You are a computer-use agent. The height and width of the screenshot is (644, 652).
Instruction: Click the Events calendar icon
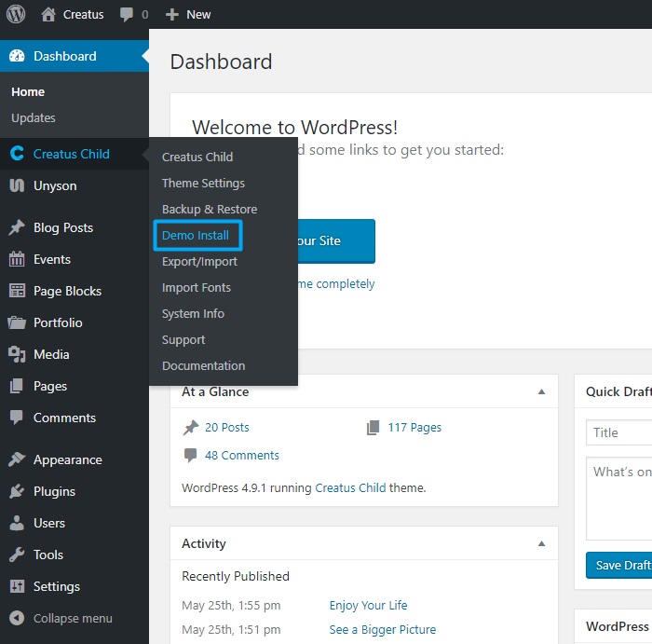pos(17,259)
